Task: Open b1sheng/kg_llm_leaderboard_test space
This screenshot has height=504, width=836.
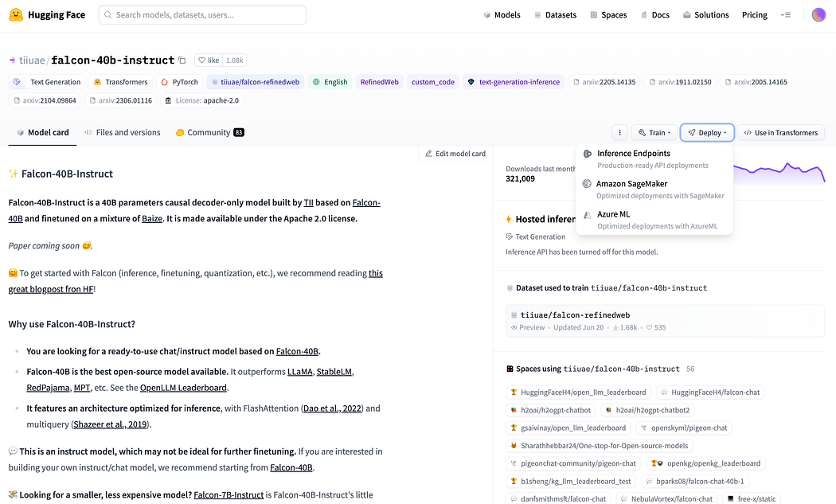Action: click(x=571, y=481)
